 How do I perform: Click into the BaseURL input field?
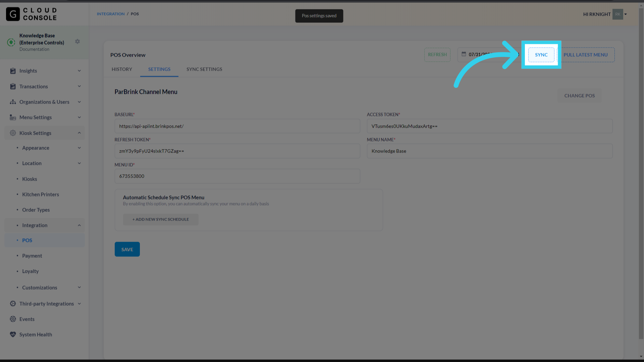click(237, 126)
